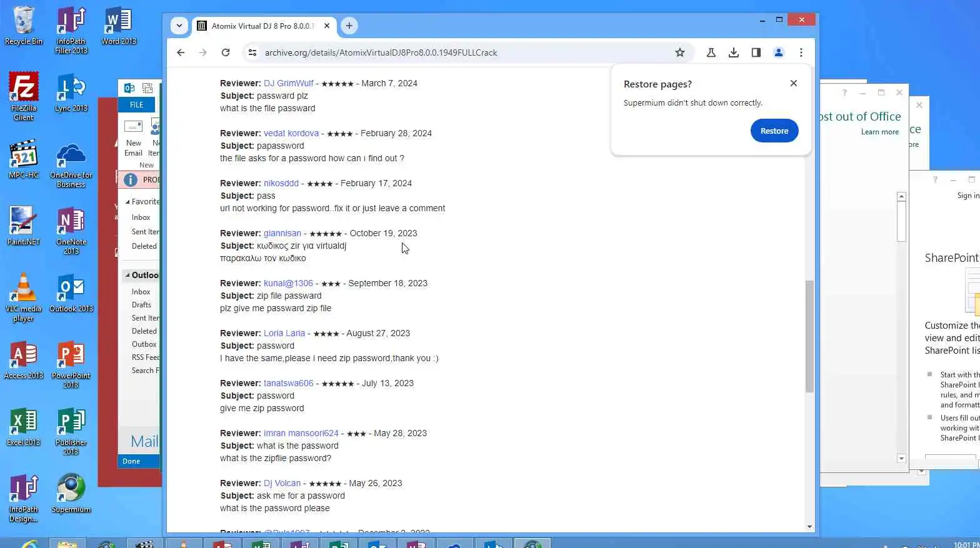The image size is (980, 548).
Task: Open reviewer Loria Laria's profile link
Action: (x=284, y=333)
